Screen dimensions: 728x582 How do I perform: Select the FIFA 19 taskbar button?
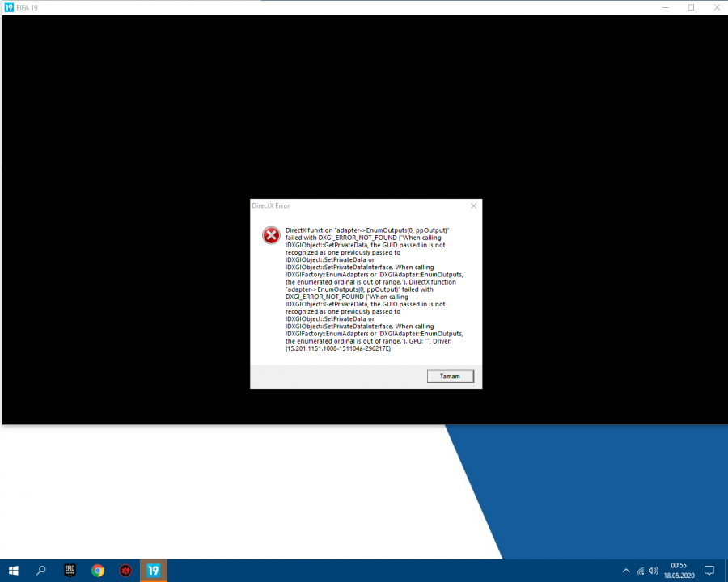coord(153,571)
